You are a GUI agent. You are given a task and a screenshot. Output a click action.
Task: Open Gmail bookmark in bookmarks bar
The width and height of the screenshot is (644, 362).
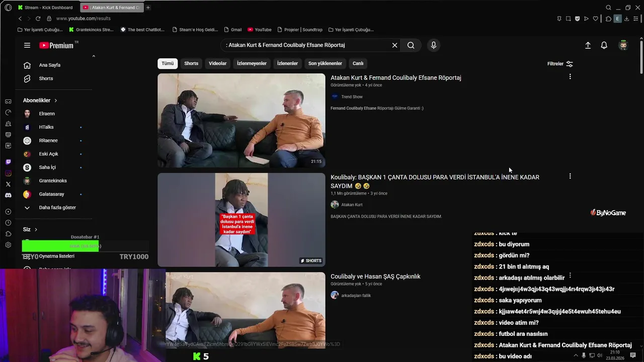point(233,30)
